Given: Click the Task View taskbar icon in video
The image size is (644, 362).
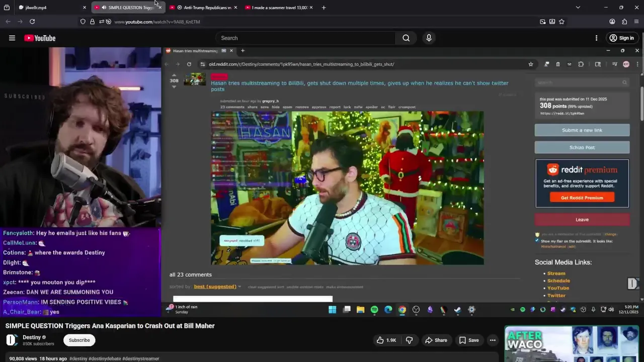Looking at the screenshot, I should pos(347,310).
